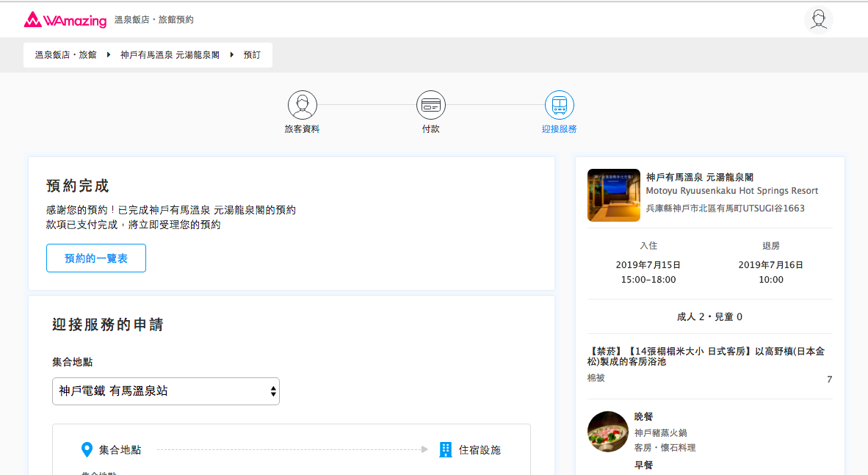868x475 pixels.
Task: Select the pickup service bus step icon
Action: point(559,105)
